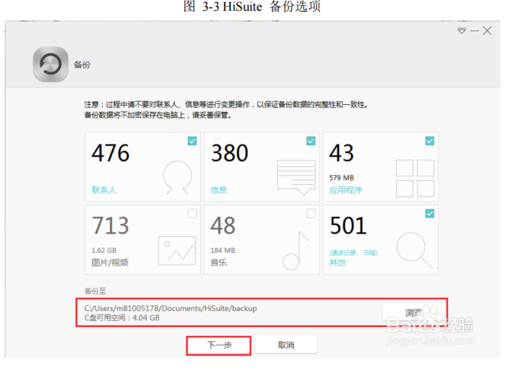The height and width of the screenshot is (377, 512).
Task: Close the HiSuite backup window
Action: (x=487, y=31)
